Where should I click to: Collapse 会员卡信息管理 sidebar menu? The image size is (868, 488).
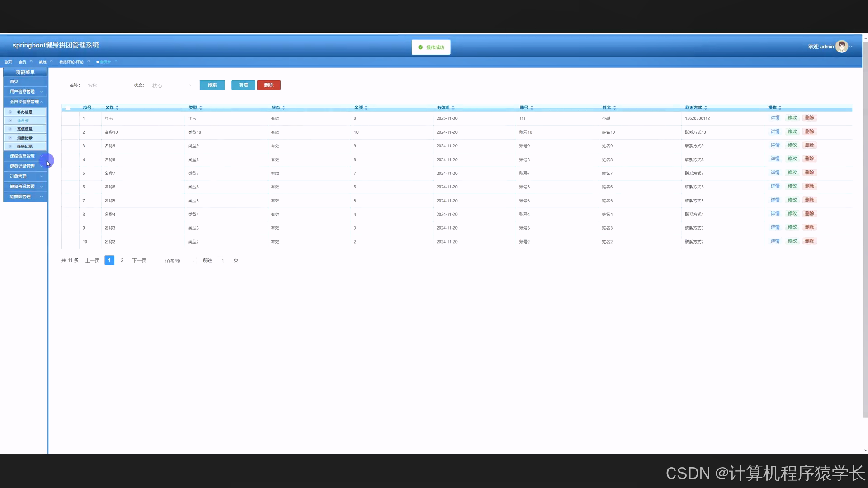(25, 102)
